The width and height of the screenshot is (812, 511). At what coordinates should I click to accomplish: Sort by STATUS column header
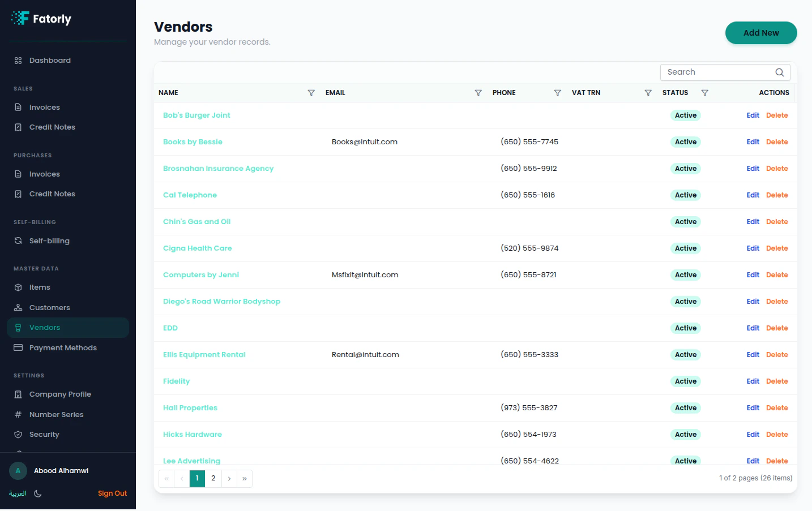675,93
